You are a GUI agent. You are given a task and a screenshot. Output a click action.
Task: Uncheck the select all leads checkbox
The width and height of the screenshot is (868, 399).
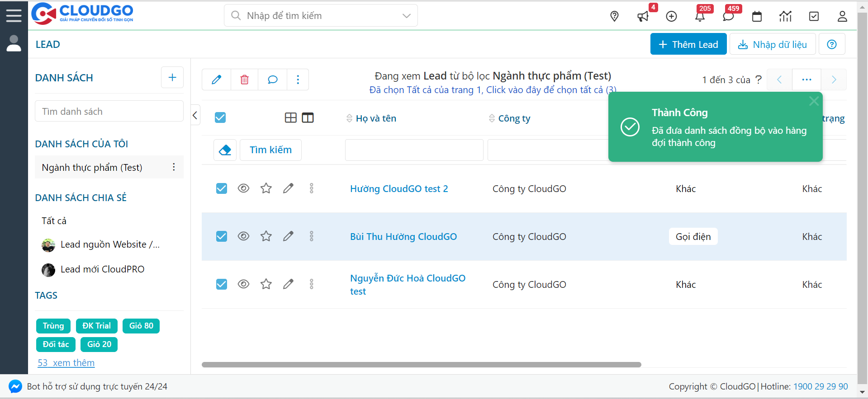220,118
